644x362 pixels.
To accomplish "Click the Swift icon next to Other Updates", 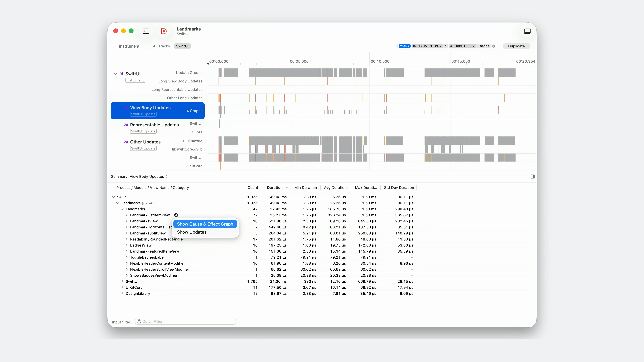I will pos(126,142).
